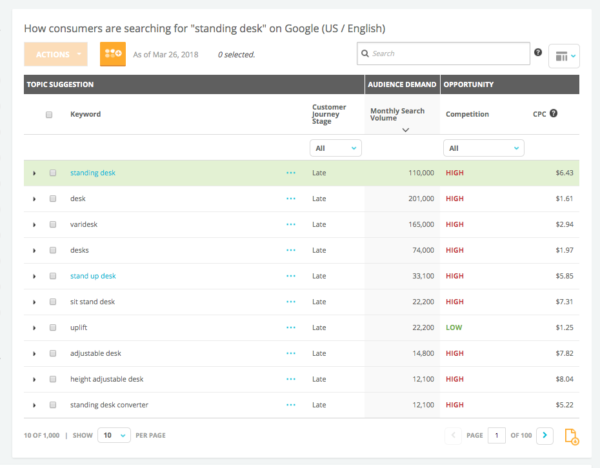This screenshot has width=600, height=468.
Task: Select the adjustable desk row checkbox
Action: 53,353
